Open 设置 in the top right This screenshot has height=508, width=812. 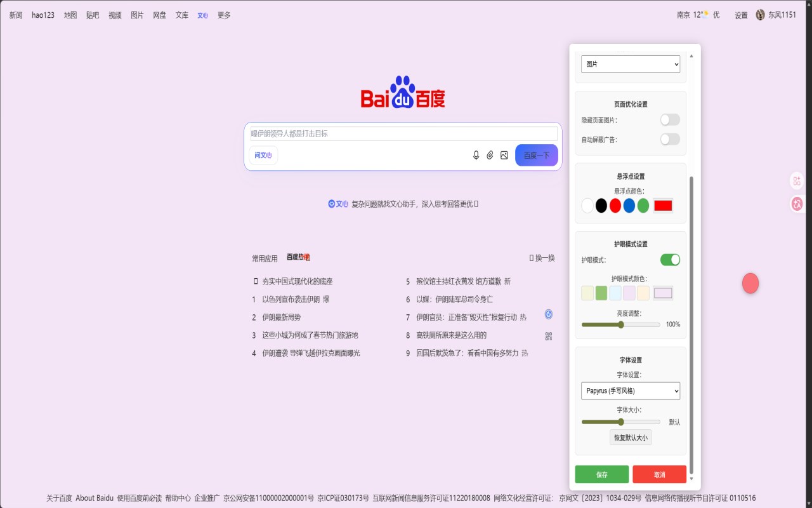coord(741,15)
